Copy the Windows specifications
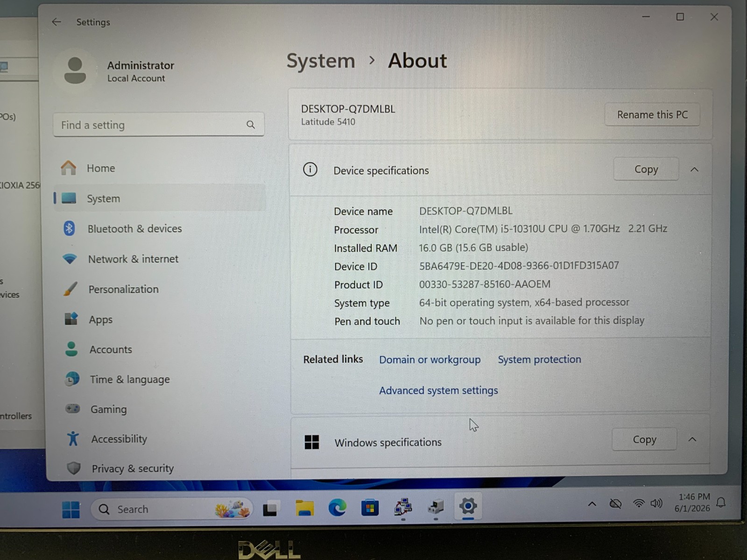This screenshot has width=747, height=560. click(x=644, y=440)
